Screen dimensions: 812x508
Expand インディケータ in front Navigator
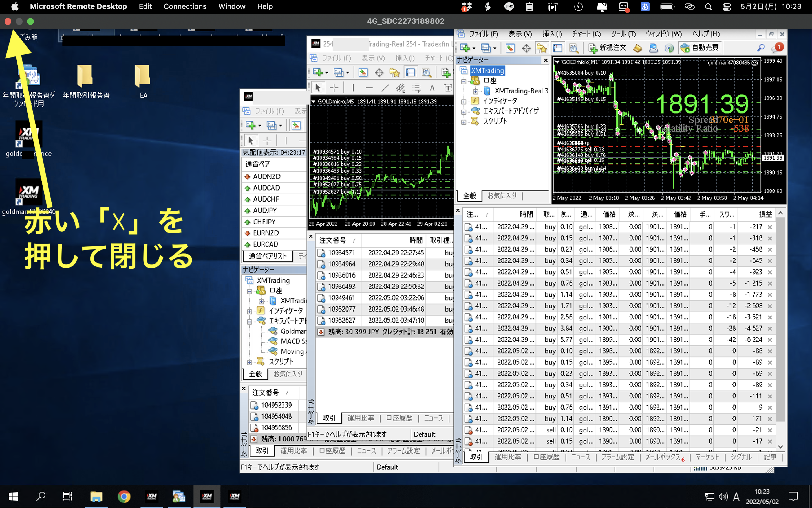464,102
